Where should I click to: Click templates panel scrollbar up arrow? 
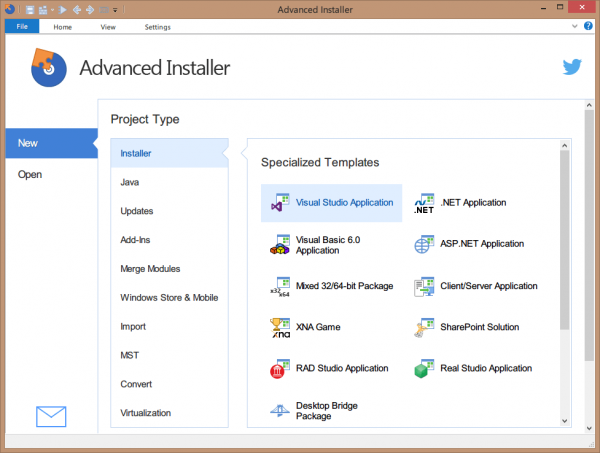[564, 145]
